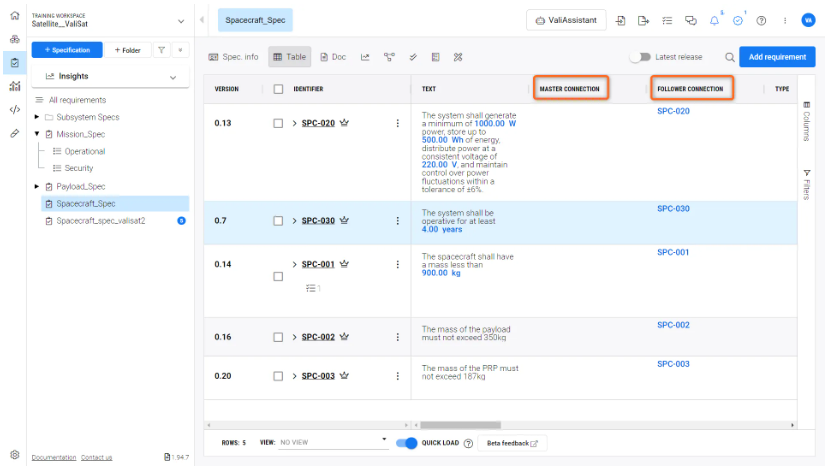Open Spacecraft_spec_valisat2 specification
The image size is (830, 471).
point(101,221)
